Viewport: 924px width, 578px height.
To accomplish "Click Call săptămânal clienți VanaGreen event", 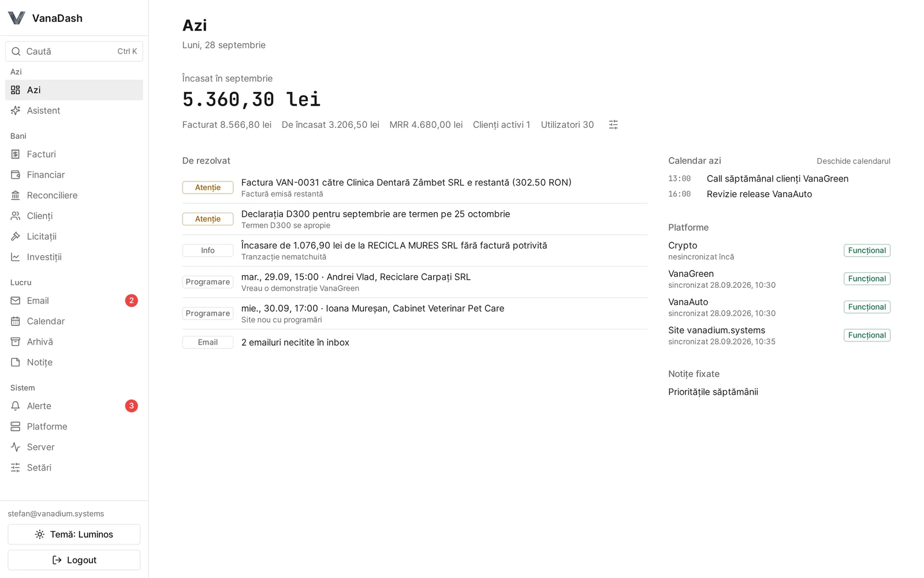I will coord(779,179).
